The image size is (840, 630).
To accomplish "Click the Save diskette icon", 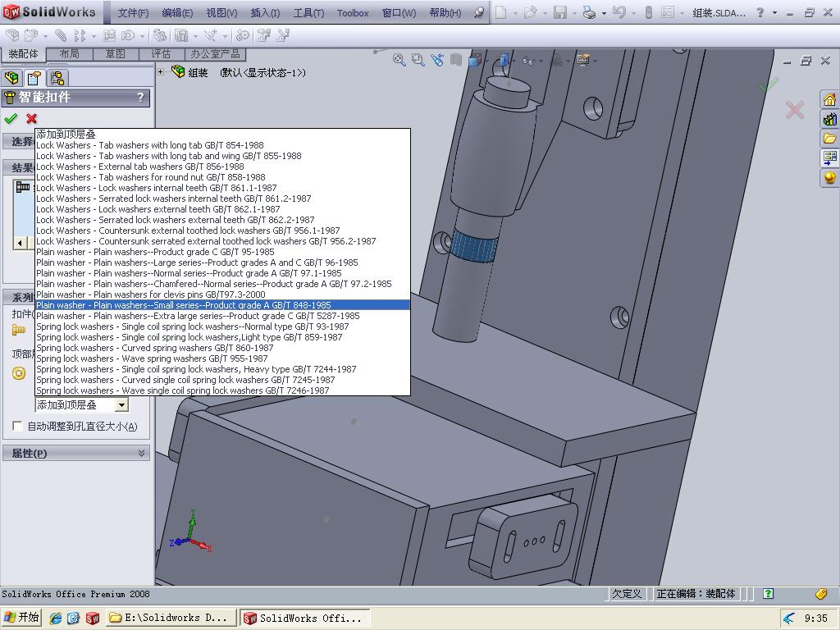I will [x=559, y=12].
